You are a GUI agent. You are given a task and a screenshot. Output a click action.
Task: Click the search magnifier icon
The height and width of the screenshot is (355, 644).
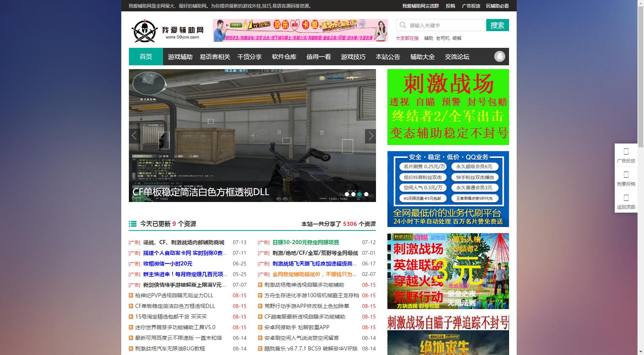tap(403, 25)
